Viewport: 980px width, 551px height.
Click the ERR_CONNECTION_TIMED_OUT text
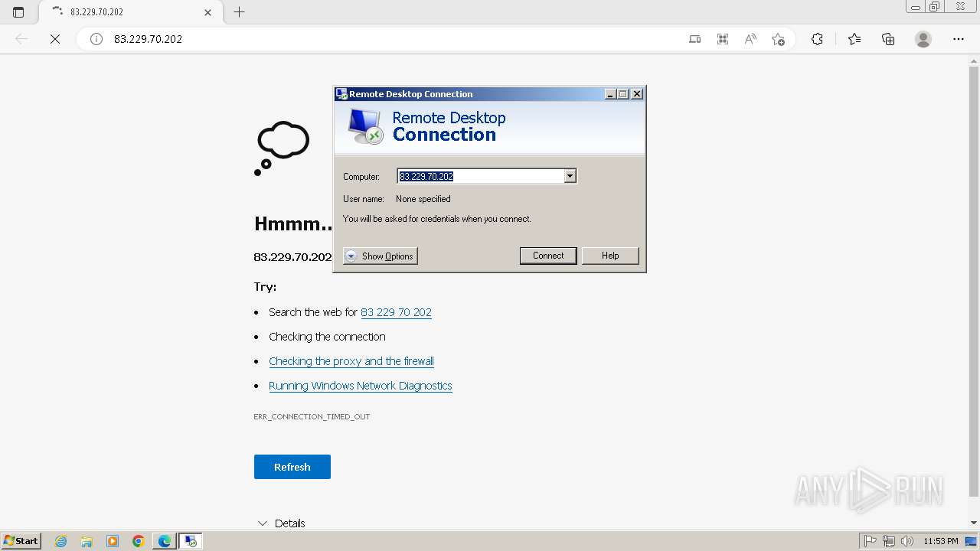[312, 416]
